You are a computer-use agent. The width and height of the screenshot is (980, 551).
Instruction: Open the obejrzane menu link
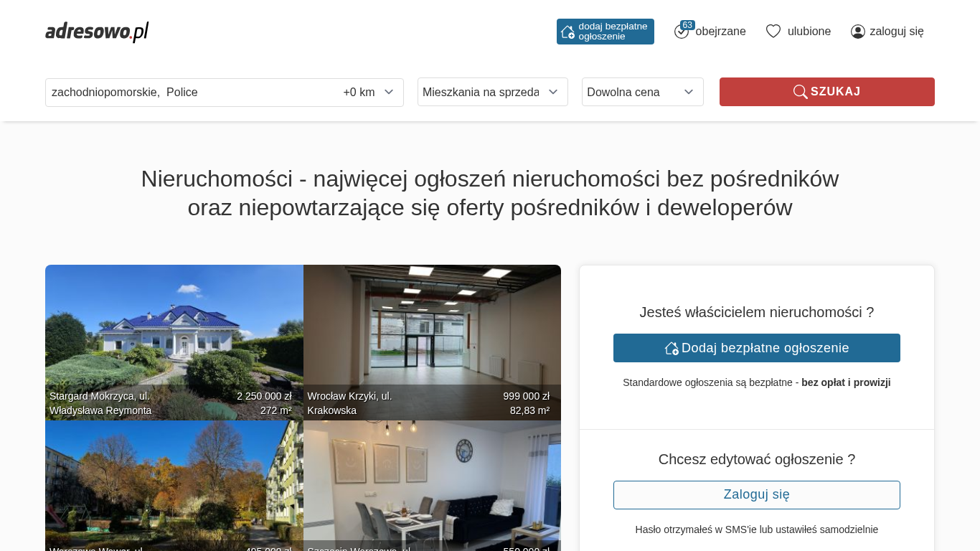click(x=720, y=32)
